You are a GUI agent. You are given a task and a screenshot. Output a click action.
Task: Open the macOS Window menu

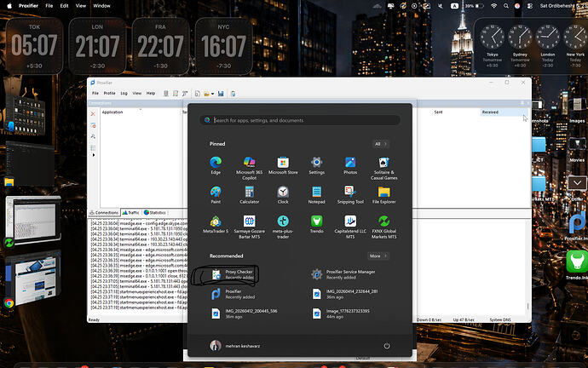(x=101, y=6)
